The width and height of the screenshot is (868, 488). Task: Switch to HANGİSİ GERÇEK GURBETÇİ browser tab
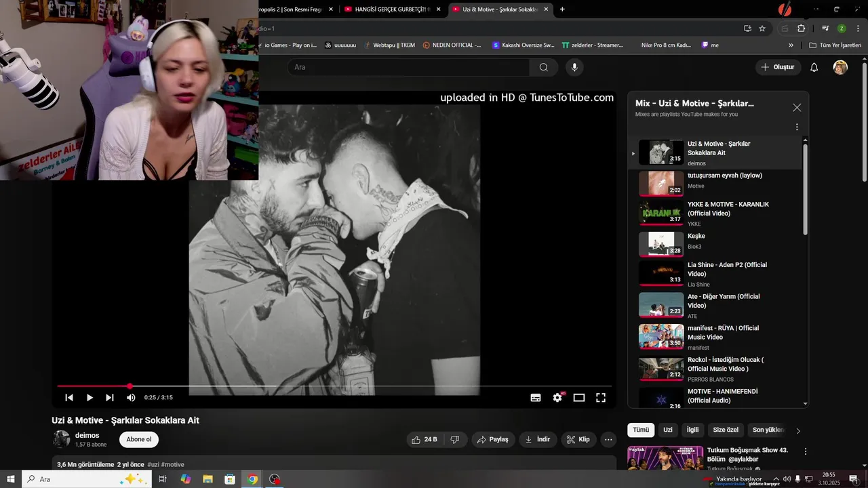tap(392, 9)
